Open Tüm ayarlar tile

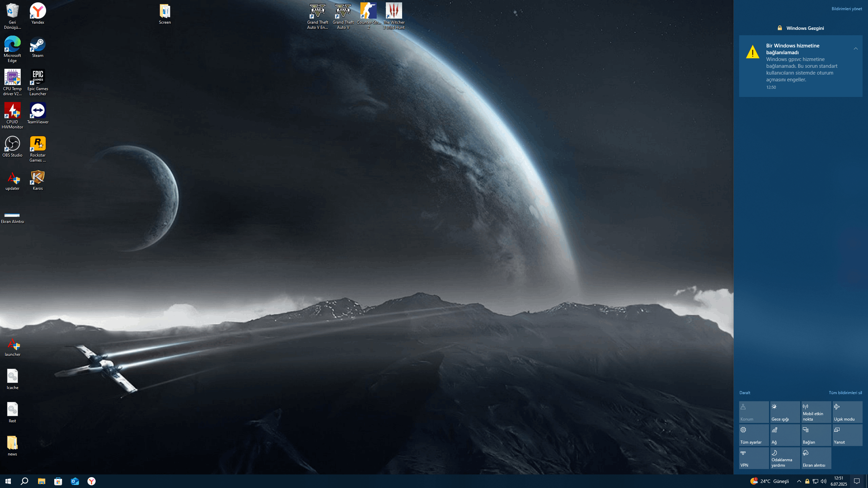[754, 435]
